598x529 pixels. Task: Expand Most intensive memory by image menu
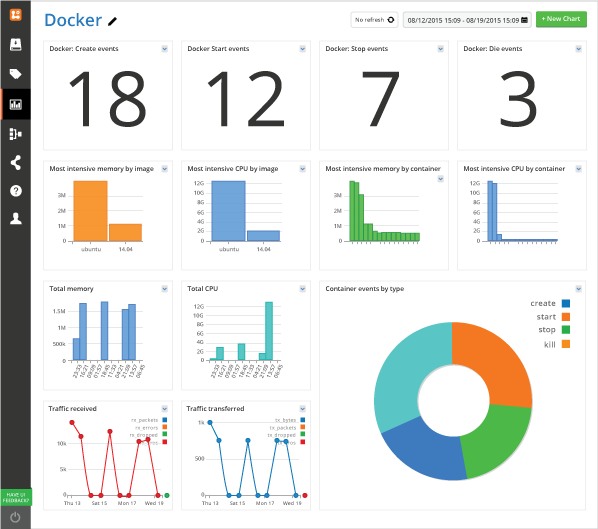click(x=164, y=169)
